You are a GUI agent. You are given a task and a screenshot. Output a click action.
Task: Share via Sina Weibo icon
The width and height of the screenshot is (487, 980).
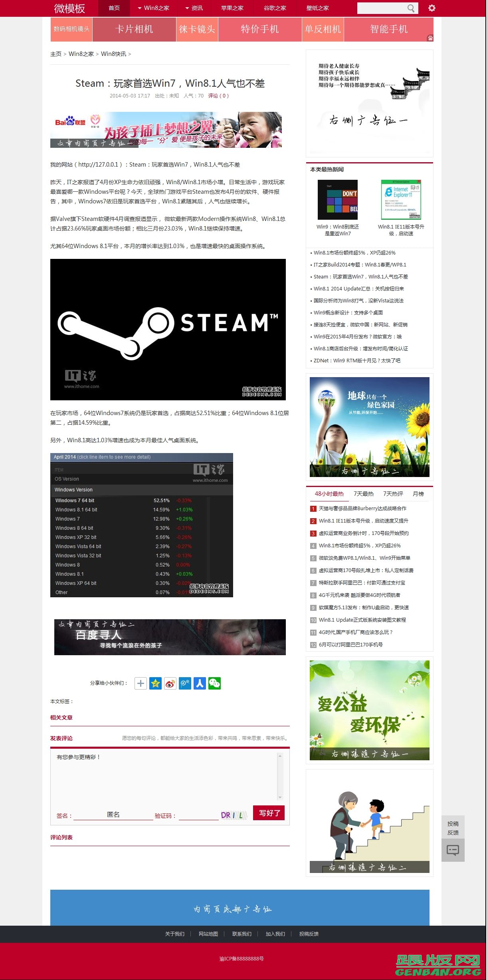(x=170, y=683)
